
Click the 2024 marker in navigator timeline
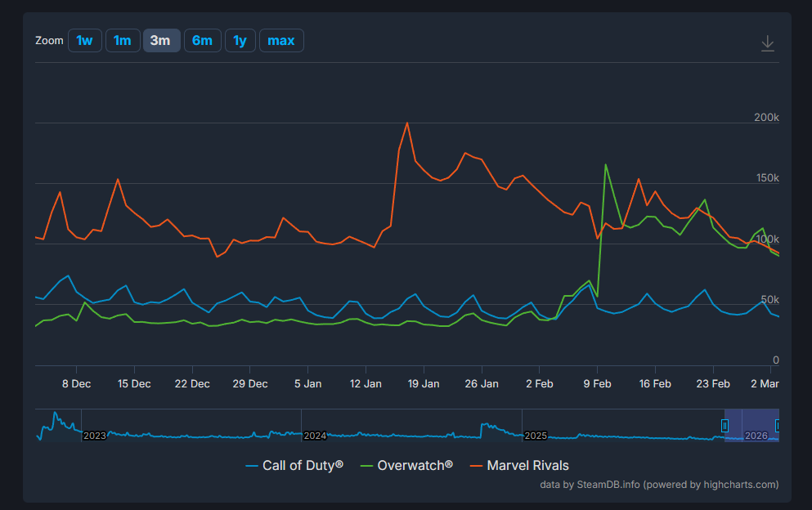coord(315,436)
